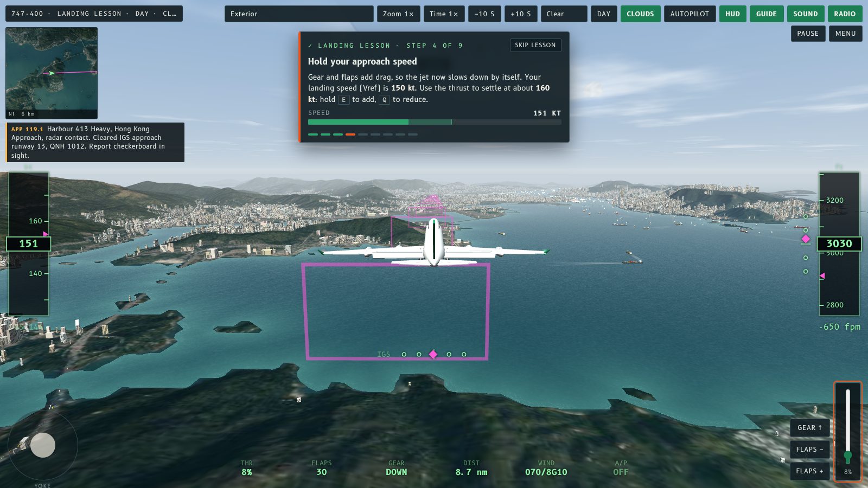
Task: Click the 3030 altitude readout box
Action: pyautogui.click(x=839, y=244)
